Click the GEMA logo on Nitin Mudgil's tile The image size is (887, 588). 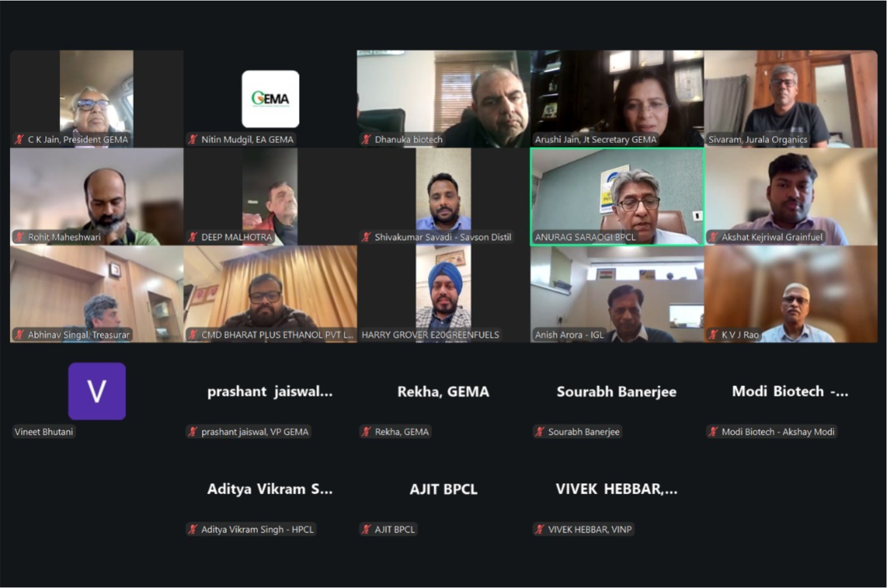[x=271, y=99]
